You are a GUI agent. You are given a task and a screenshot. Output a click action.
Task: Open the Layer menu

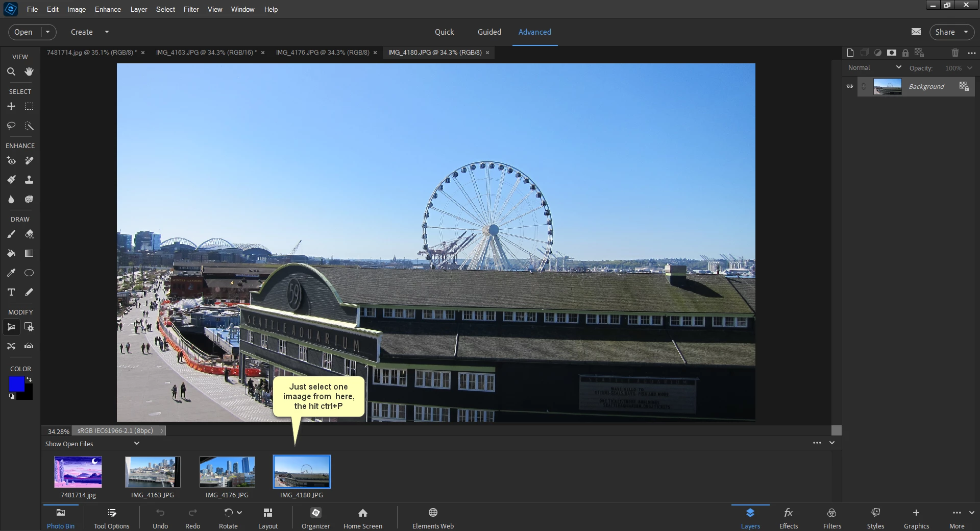pyautogui.click(x=138, y=9)
